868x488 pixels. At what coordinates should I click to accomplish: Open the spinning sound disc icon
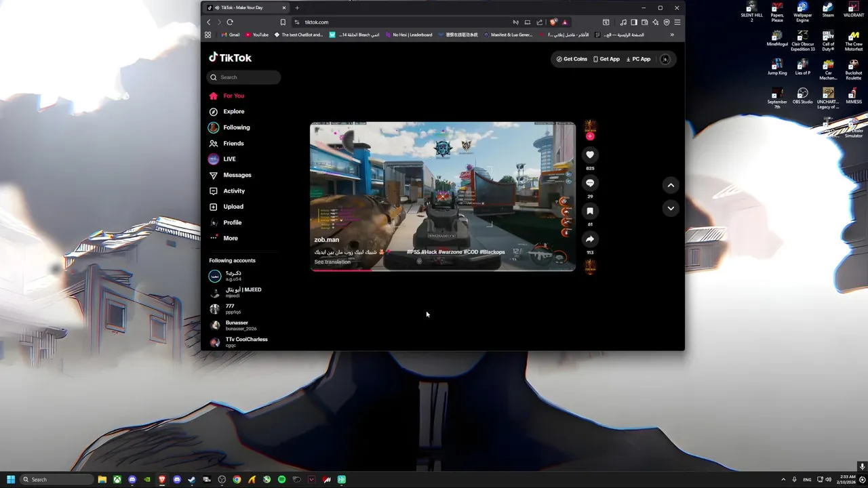coord(590,266)
